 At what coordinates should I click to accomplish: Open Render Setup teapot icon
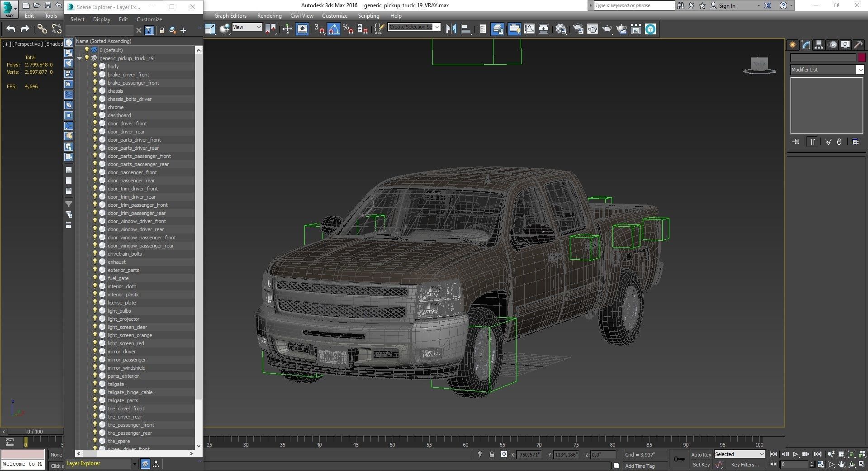pyautogui.click(x=578, y=29)
